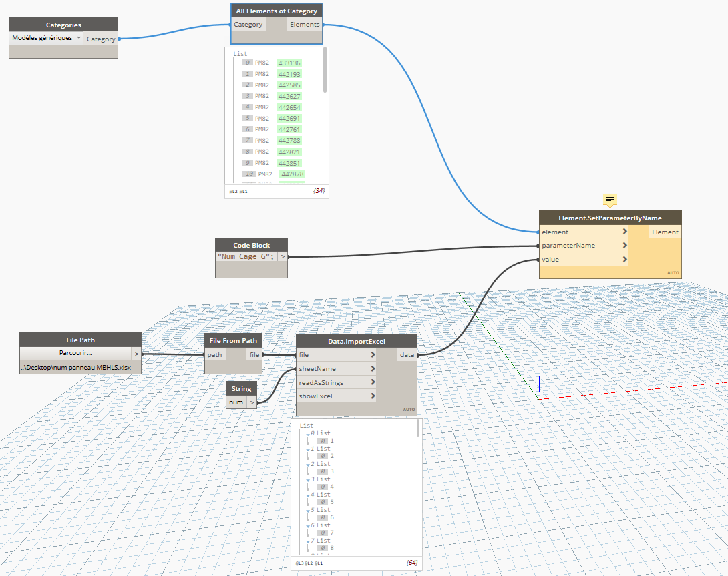Select element ID 433136 in the list
Viewport: 728px width, 576px height.
[289, 63]
